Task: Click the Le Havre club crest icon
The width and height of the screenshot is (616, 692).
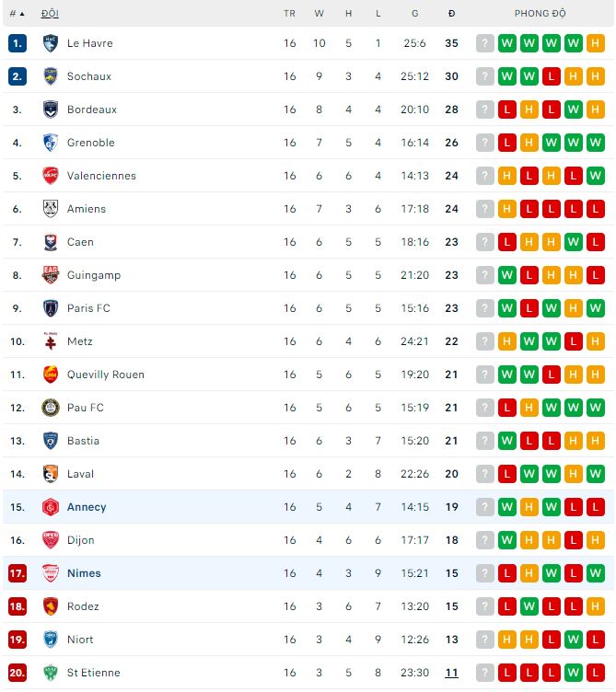Action: tap(51, 43)
